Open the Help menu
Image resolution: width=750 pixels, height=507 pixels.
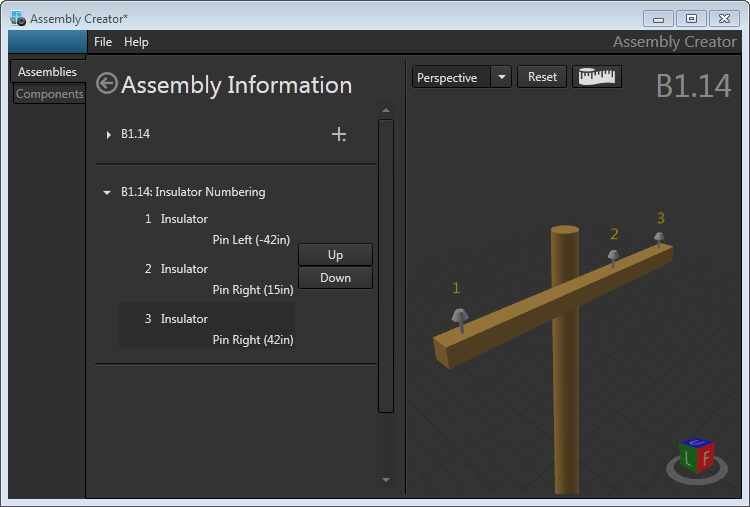pyautogui.click(x=136, y=42)
